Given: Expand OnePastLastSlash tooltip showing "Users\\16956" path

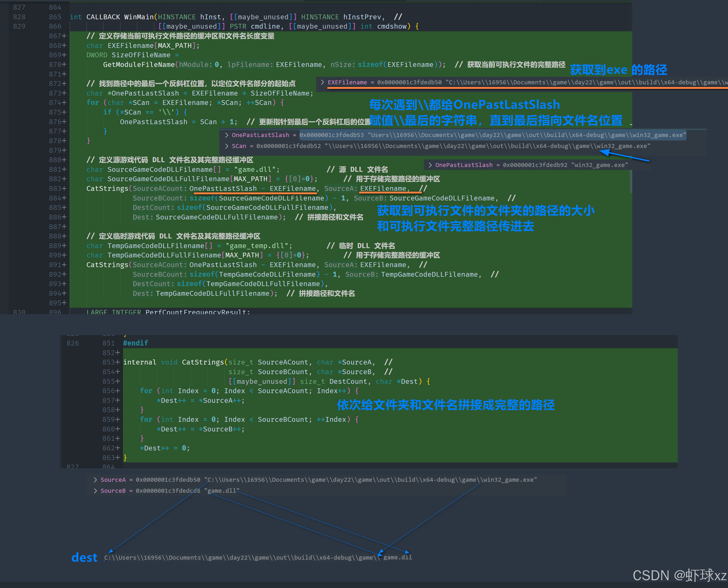Looking at the screenshot, I should (x=227, y=135).
